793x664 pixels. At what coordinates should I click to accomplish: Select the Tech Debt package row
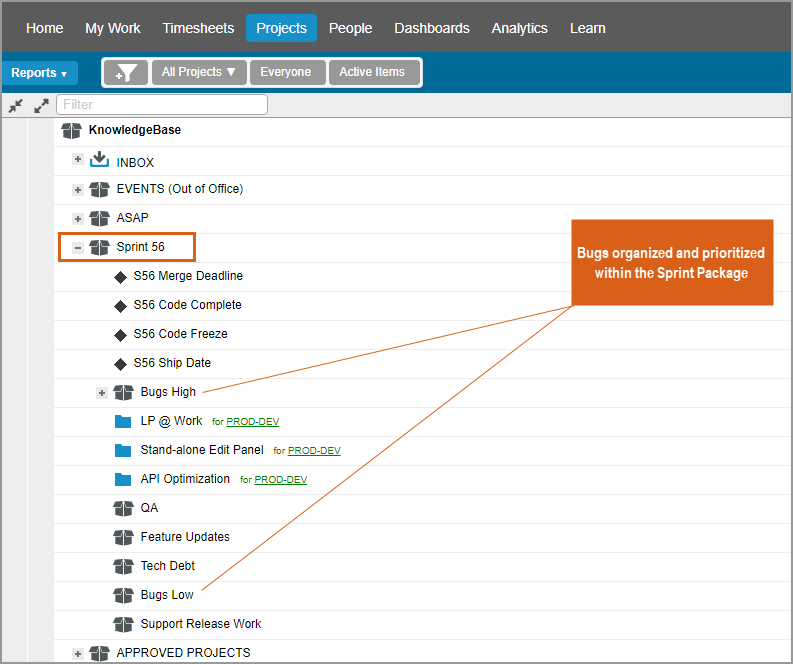coord(167,566)
